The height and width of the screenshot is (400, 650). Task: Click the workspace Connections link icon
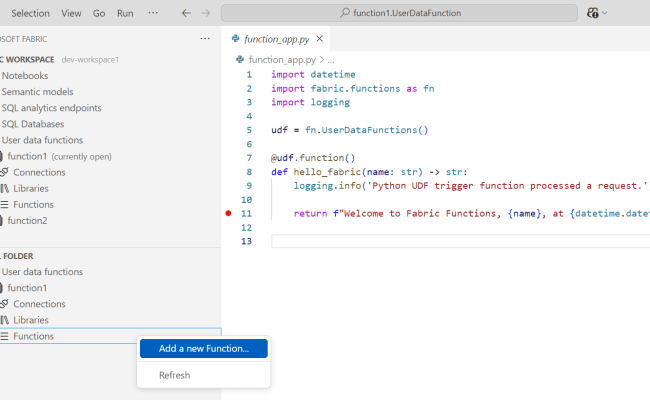point(4,172)
